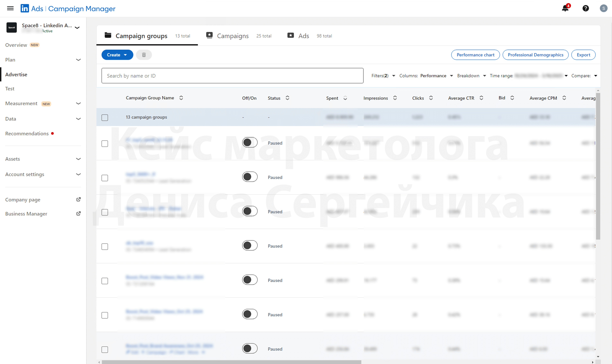Click the Create button
612x364 pixels.
click(117, 55)
